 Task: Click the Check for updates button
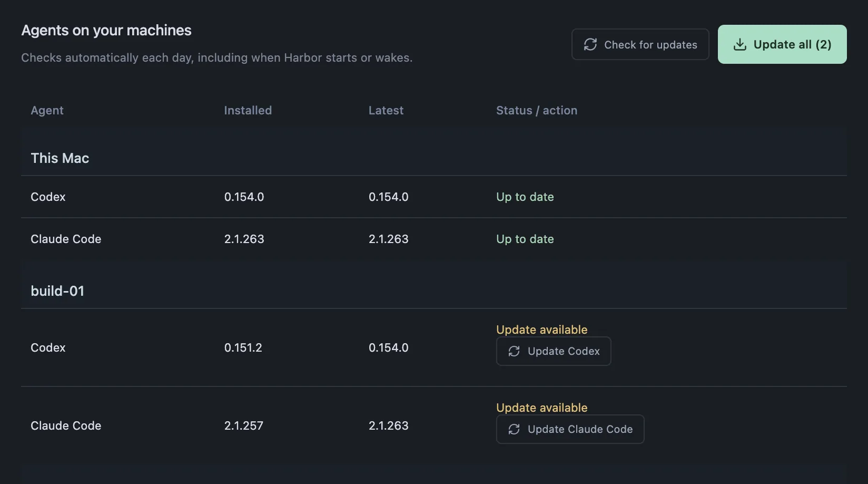tap(640, 44)
